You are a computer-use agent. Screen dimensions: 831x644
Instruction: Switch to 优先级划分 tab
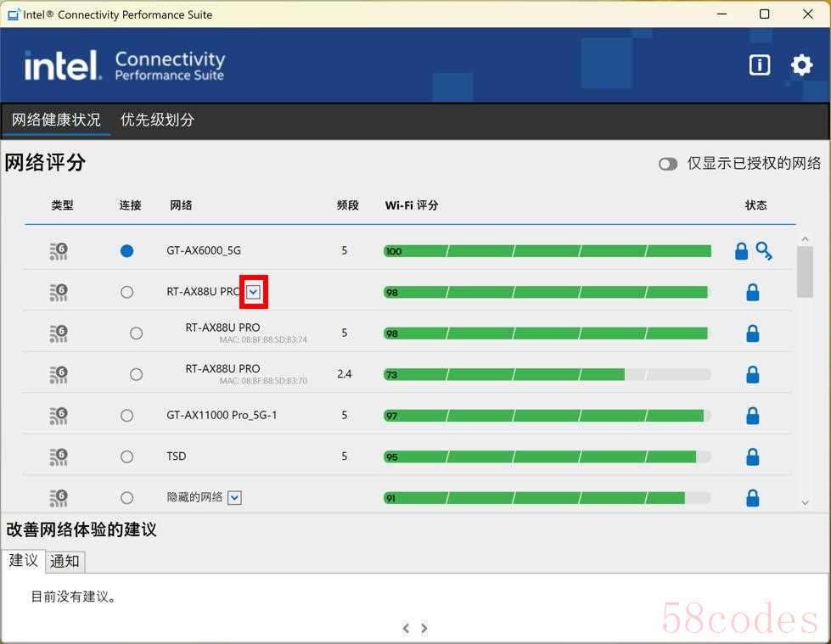157,120
